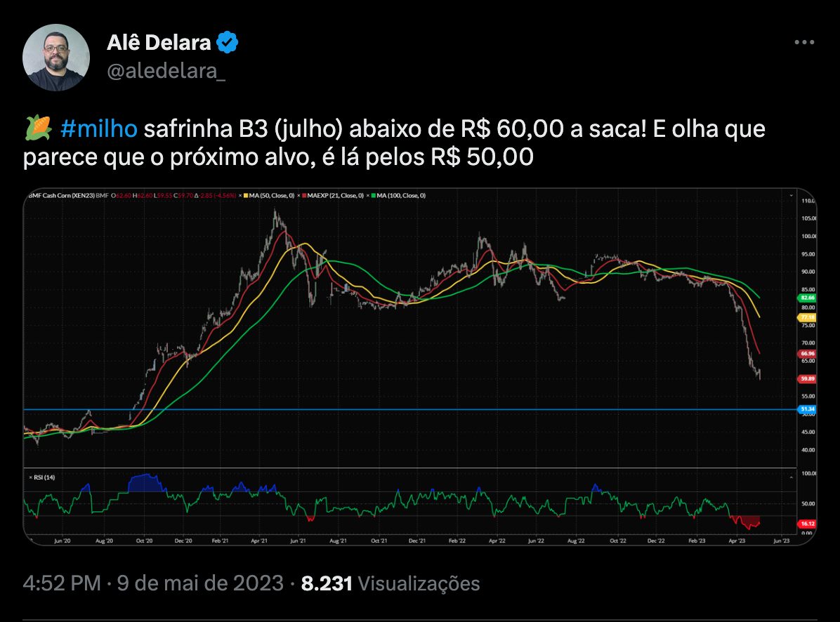Select the blue horizontal line at 51.34
The height and width of the screenshot is (622, 840).
[410, 410]
